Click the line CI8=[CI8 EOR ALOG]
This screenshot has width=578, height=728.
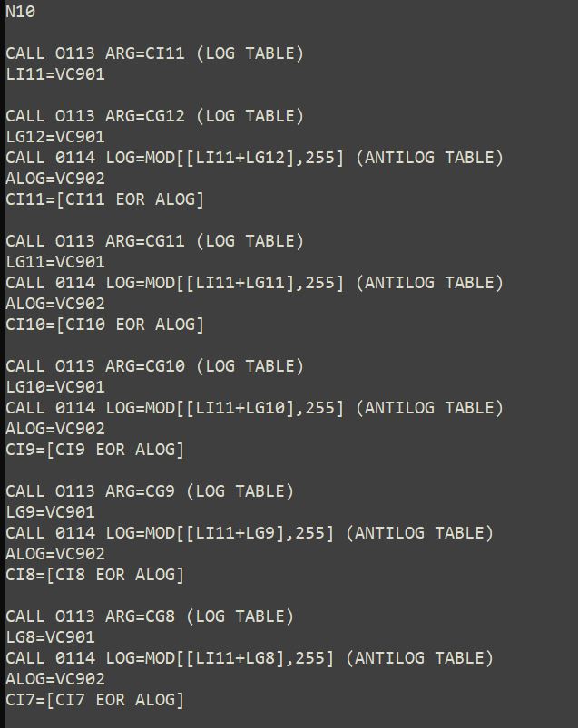[x=94, y=575]
